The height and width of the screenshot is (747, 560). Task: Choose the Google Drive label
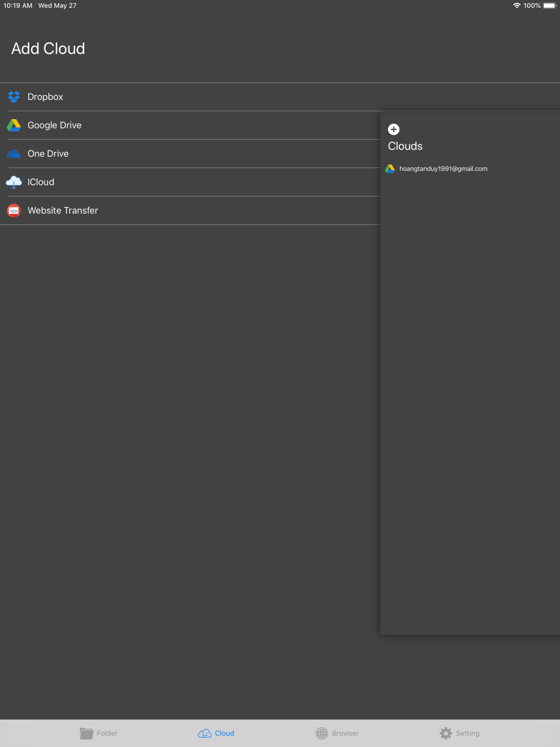tap(54, 125)
